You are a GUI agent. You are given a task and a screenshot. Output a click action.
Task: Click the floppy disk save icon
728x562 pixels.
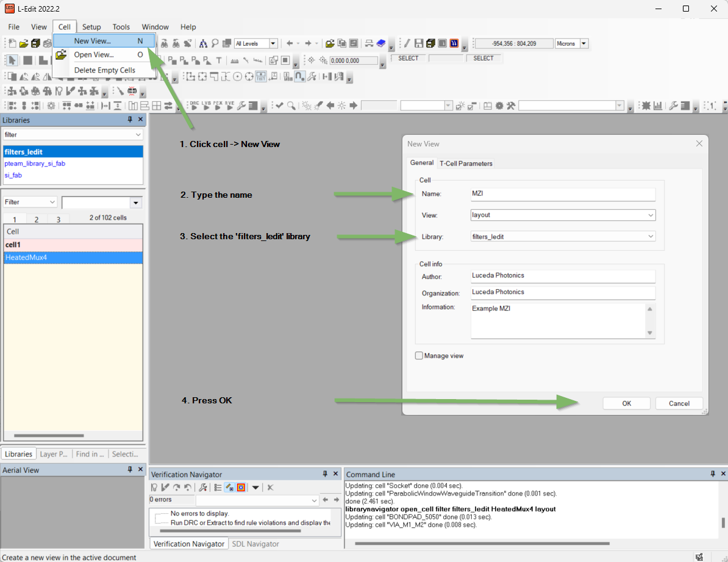(x=419, y=43)
